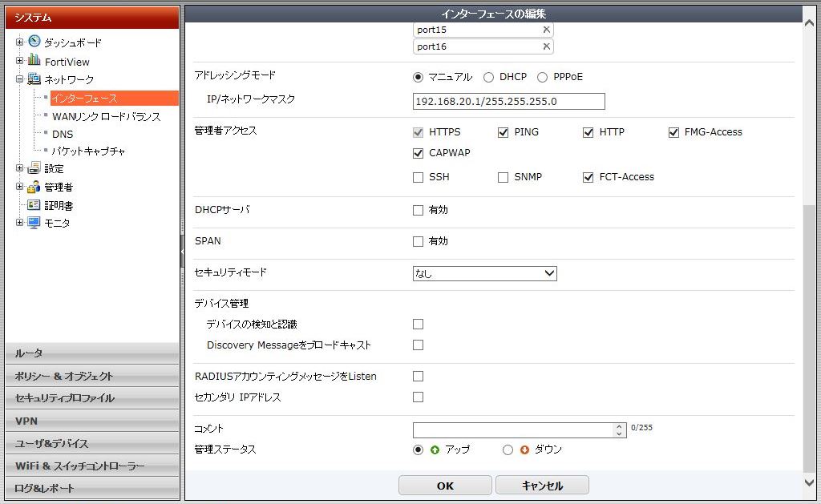
Task: Remove port16 with its X icon
Action: [x=546, y=46]
